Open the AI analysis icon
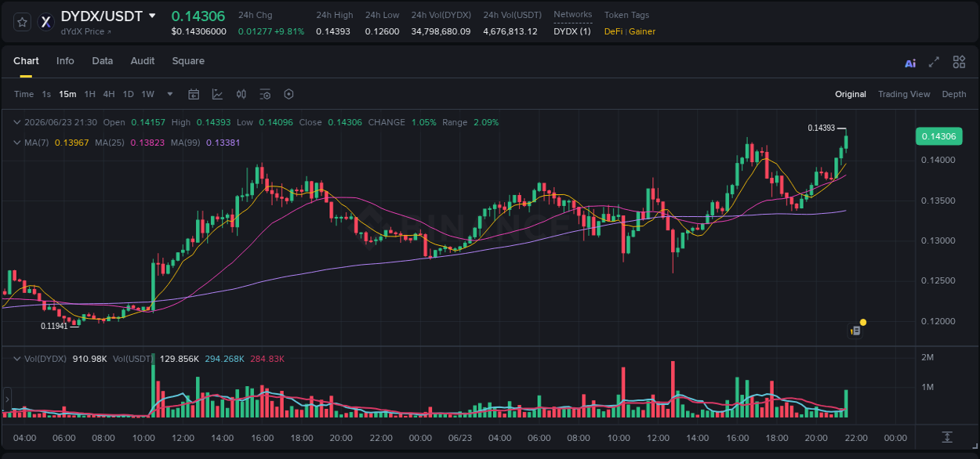 pyautogui.click(x=910, y=63)
